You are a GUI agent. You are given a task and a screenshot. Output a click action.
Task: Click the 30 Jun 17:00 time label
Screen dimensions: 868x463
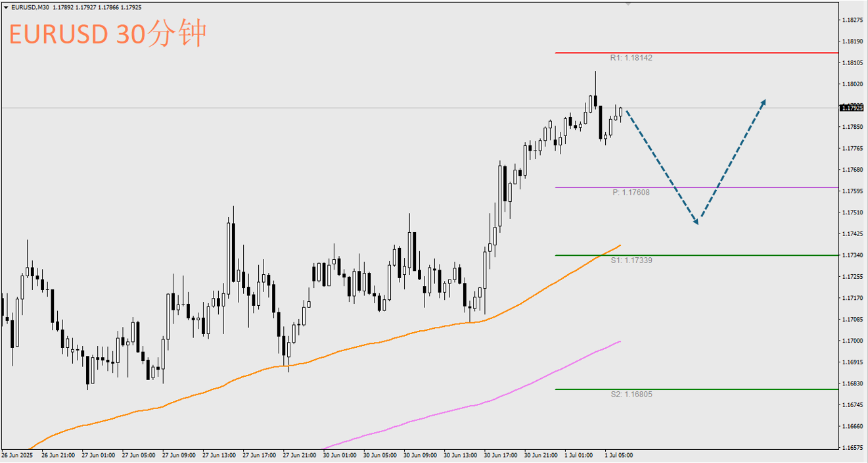click(499, 455)
